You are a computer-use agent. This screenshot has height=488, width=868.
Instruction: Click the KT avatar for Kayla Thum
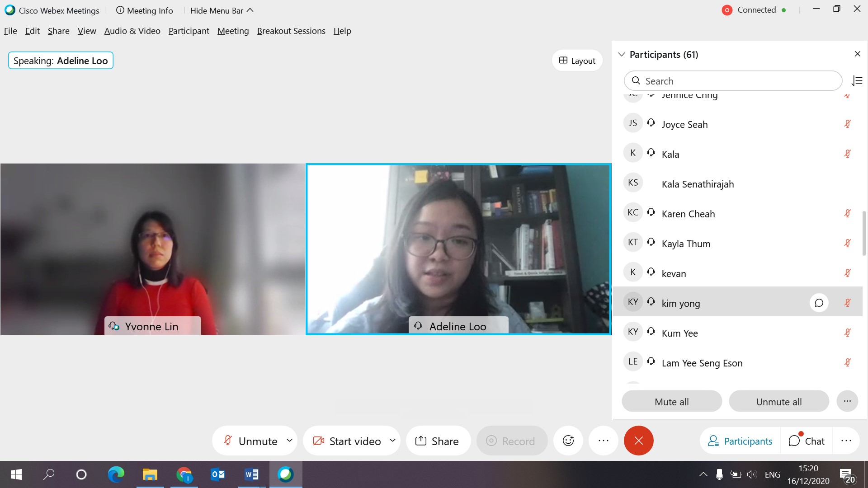633,242
